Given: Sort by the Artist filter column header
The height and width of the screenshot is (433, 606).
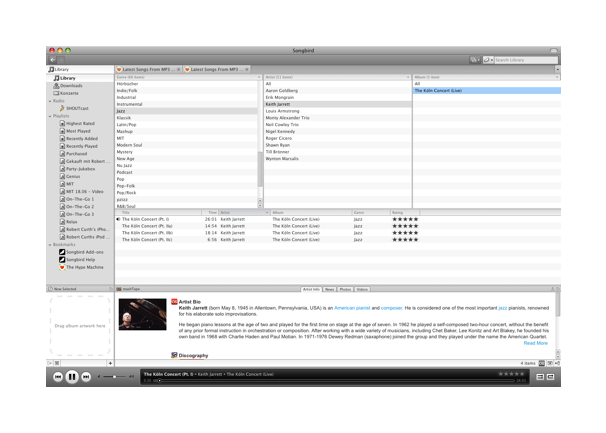Looking at the screenshot, I should [x=337, y=77].
